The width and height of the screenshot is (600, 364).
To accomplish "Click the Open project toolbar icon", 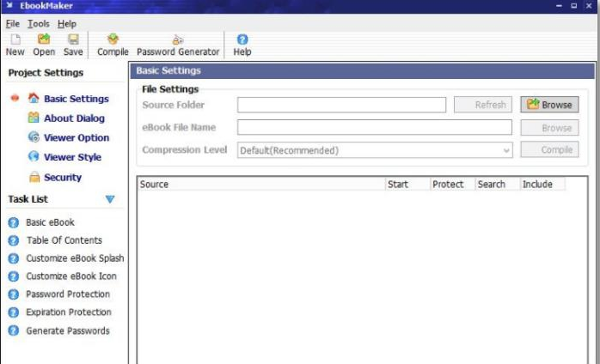I will [x=44, y=39].
